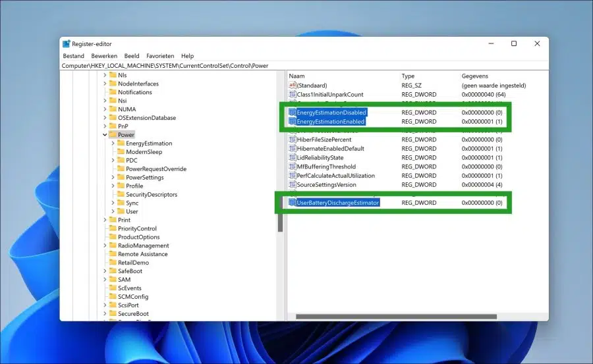Click the SecurityDescriptors folder icon
593x364 pixels.
pos(121,194)
